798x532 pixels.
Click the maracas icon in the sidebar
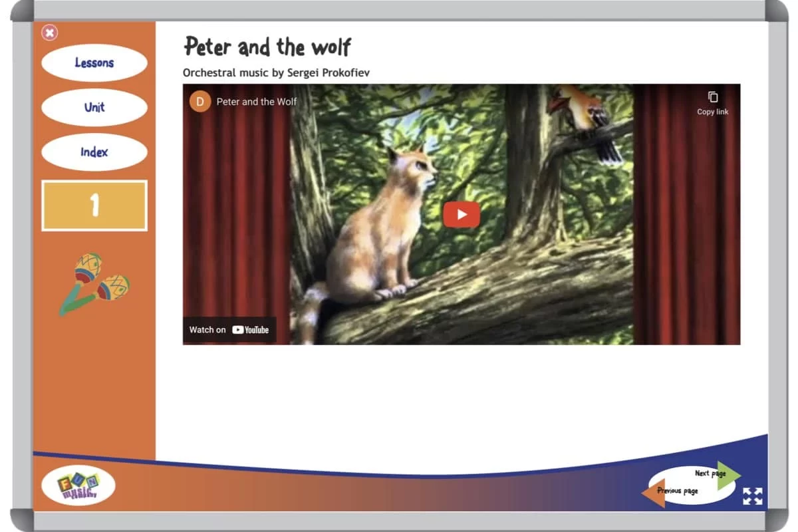pyautogui.click(x=94, y=284)
